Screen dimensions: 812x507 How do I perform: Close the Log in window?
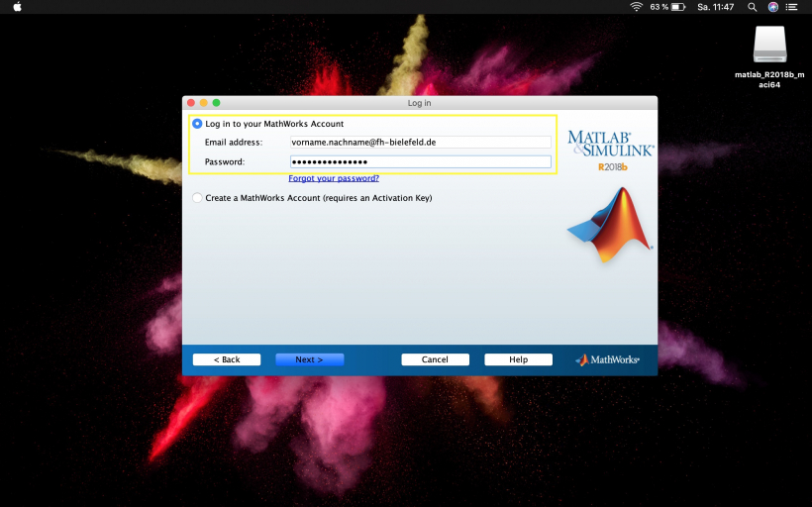[192, 103]
